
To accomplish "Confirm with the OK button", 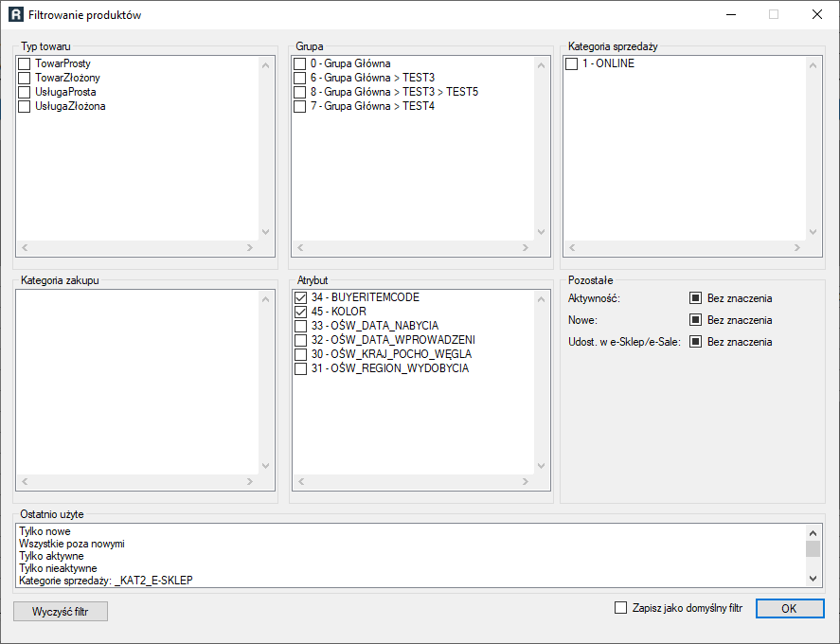I will (x=790, y=609).
